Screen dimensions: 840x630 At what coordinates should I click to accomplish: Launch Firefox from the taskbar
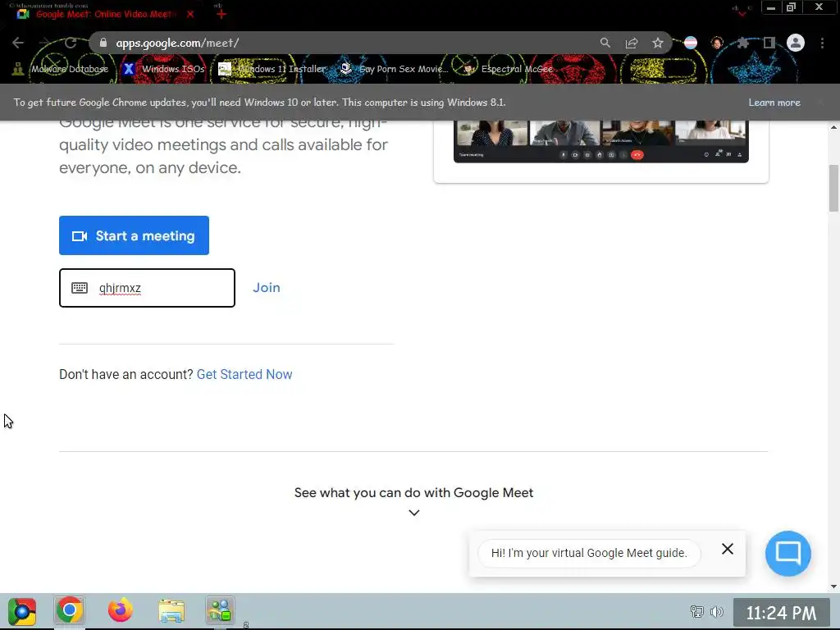click(121, 610)
